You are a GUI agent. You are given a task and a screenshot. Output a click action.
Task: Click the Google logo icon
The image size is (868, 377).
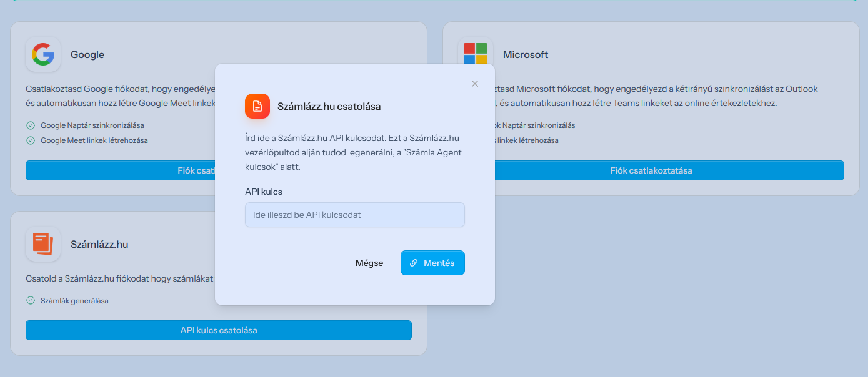tap(43, 54)
